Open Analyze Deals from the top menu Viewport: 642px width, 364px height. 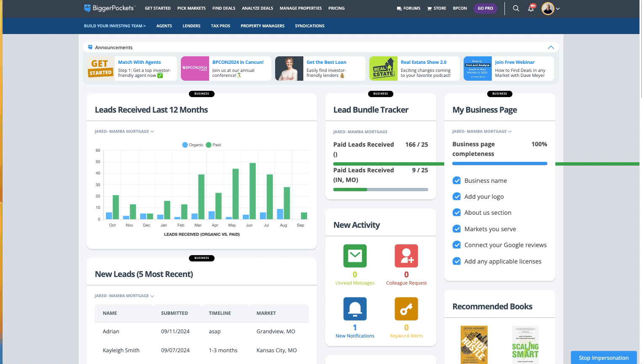click(257, 8)
